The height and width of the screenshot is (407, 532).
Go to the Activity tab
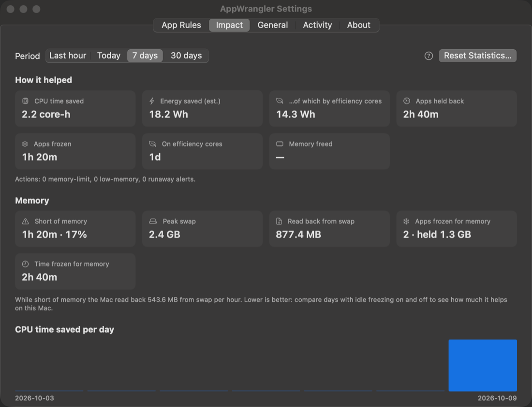click(317, 25)
